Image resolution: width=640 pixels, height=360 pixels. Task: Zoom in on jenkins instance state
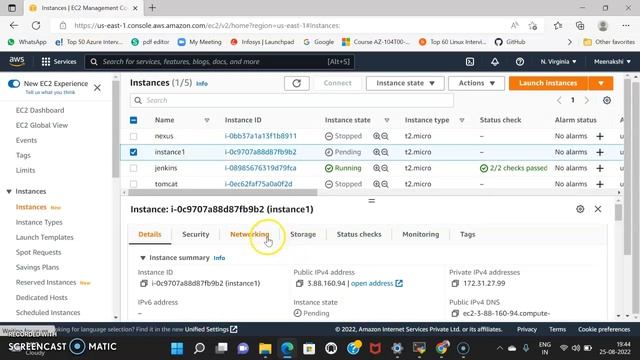(x=376, y=168)
